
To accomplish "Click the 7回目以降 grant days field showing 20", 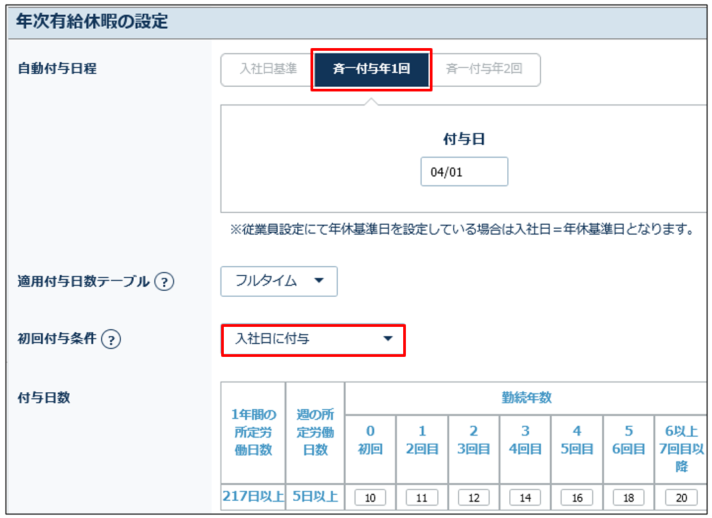I will [681, 498].
